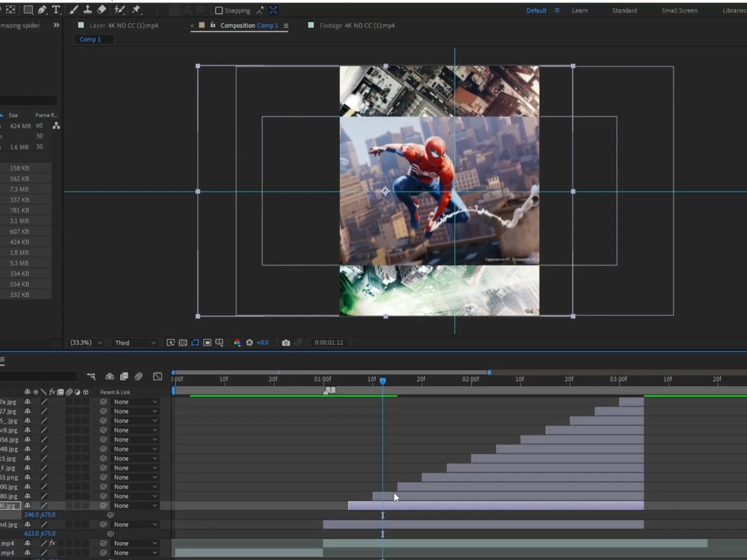Image resolution: width=747 pixels, height=560 pixels.
Task: Toggle mask and shape path visibility
Action: [195, 343]
